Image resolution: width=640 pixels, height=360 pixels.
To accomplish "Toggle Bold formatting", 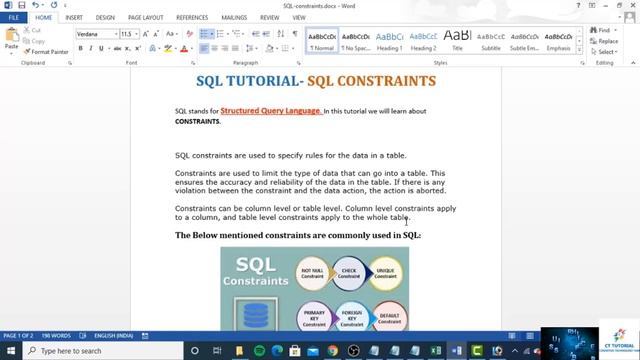I will 80,49.
